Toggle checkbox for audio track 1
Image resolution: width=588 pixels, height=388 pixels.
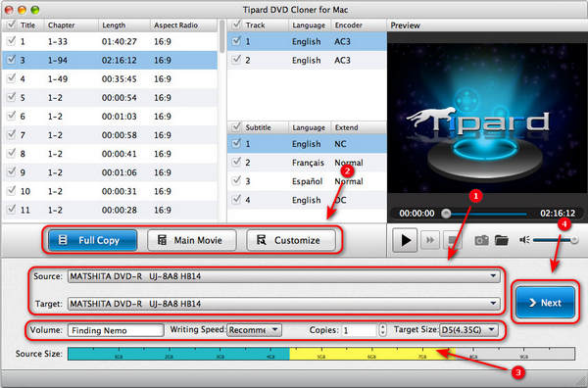click(236, 41)
